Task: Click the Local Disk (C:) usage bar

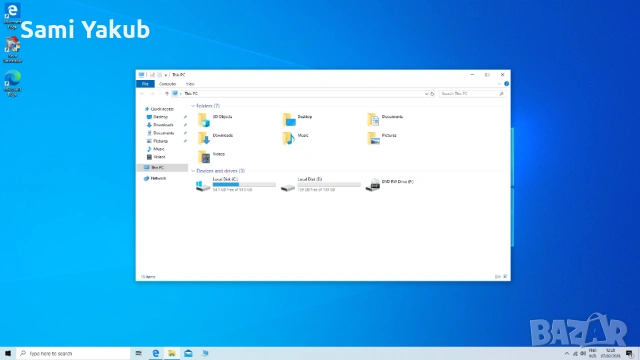Action: click(244, 184)
